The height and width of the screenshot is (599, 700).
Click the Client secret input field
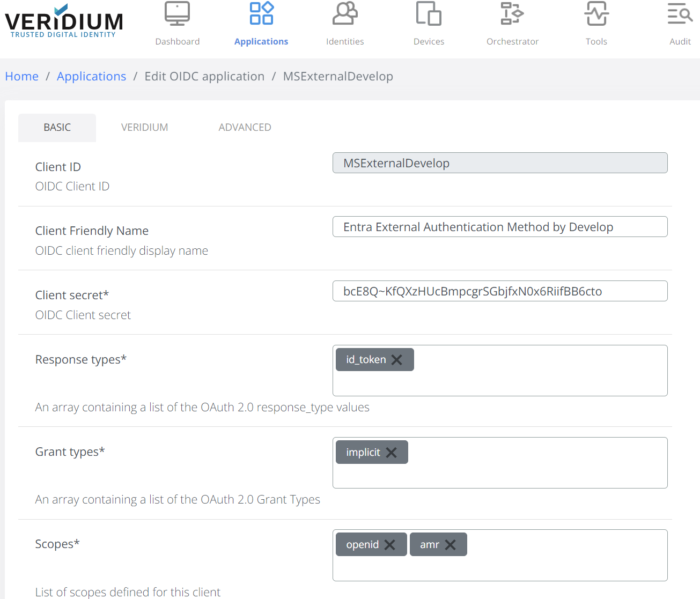(x=499, y=291)
